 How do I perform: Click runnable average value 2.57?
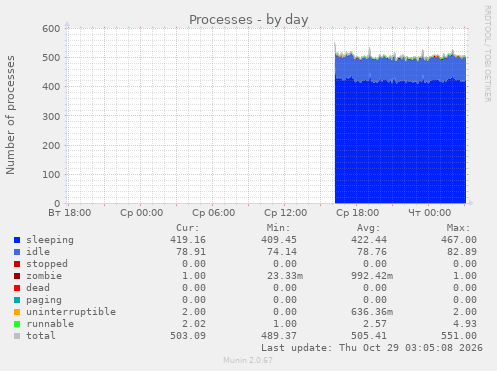pos(375,324)
